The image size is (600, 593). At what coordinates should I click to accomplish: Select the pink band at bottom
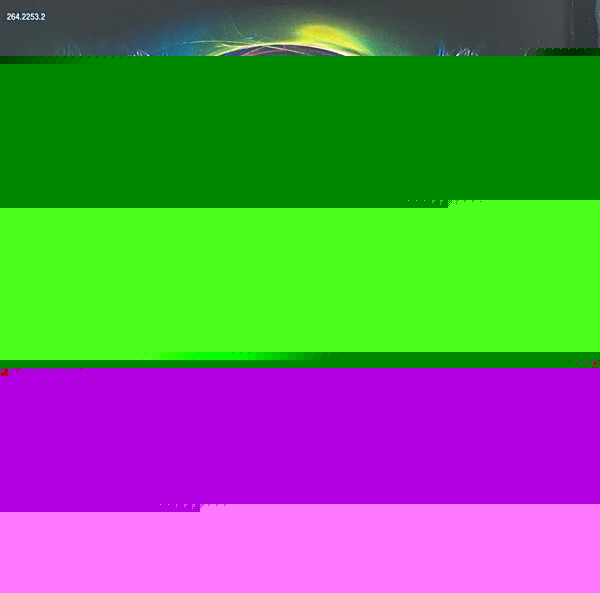click(x=300, y=550)
